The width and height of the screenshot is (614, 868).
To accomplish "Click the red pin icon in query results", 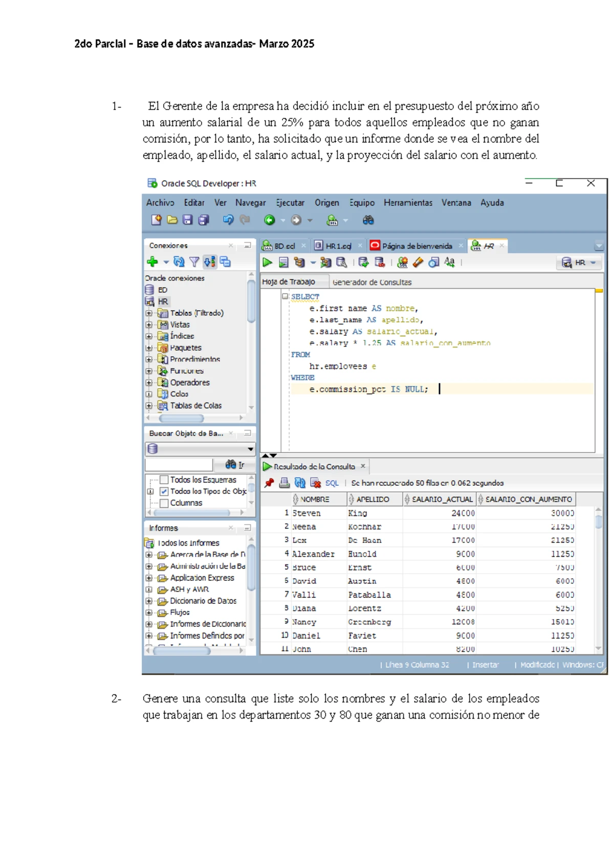I will (x=269, y=483).
